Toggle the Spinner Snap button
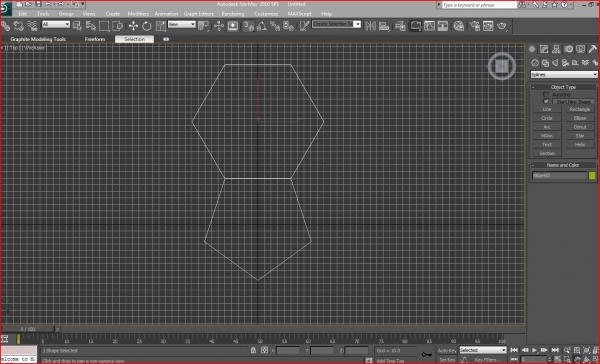 (288, 26)
